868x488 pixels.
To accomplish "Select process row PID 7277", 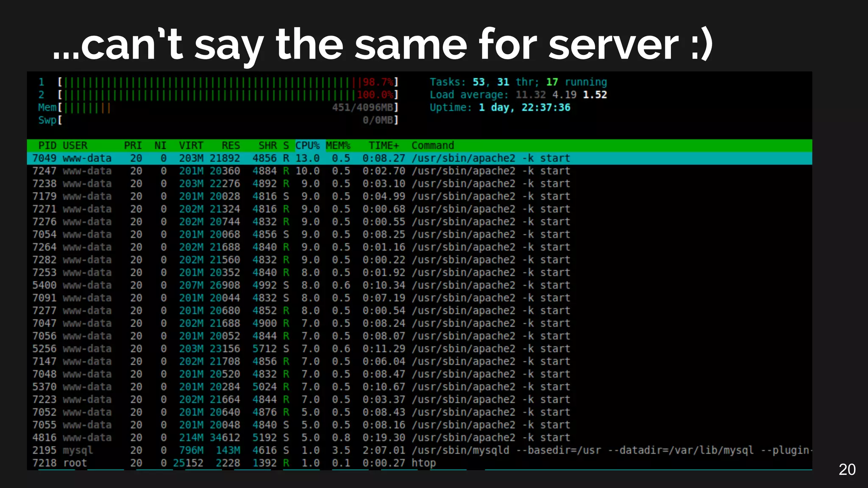I will 420,311.
